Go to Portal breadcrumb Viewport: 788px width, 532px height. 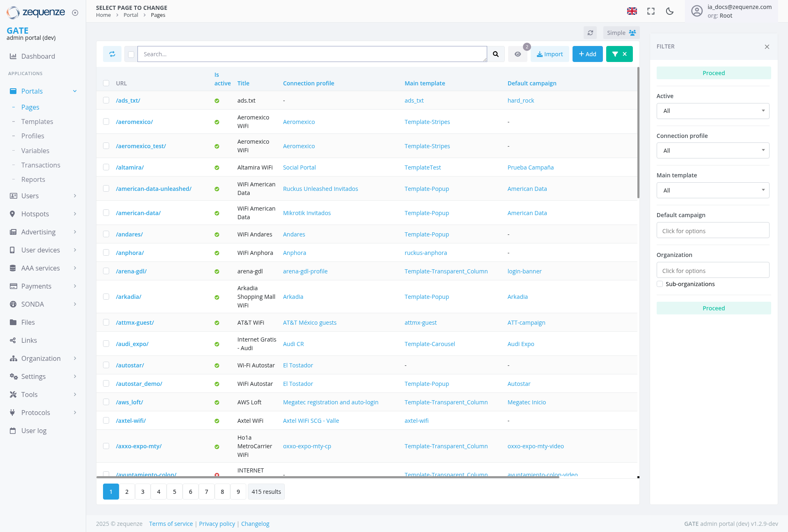pyautogui.click(x=131, y=15)
